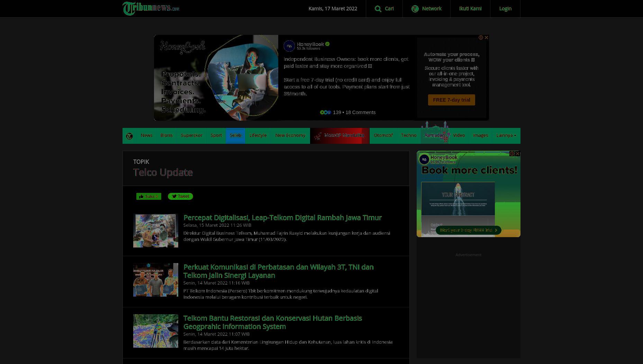This screenshot has height=364, width=643.
Task: Open the Bisnis section
Action: [x=166, y=136]
